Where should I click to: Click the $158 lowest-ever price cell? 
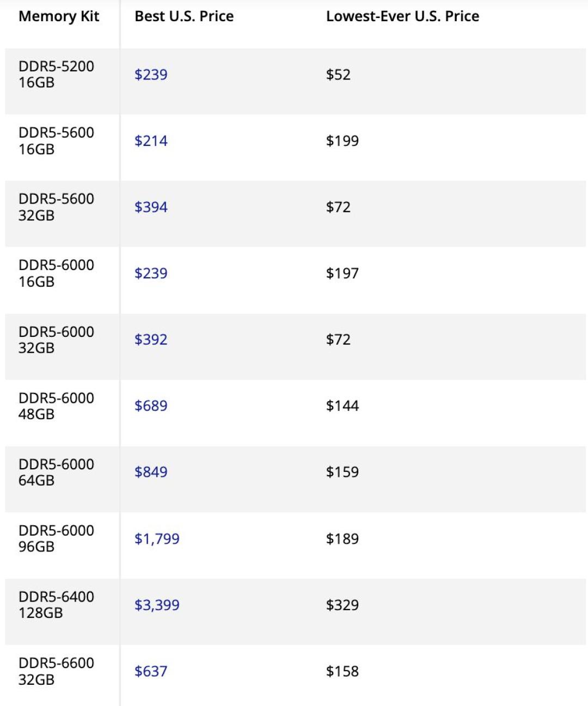(x=342, y=672)
